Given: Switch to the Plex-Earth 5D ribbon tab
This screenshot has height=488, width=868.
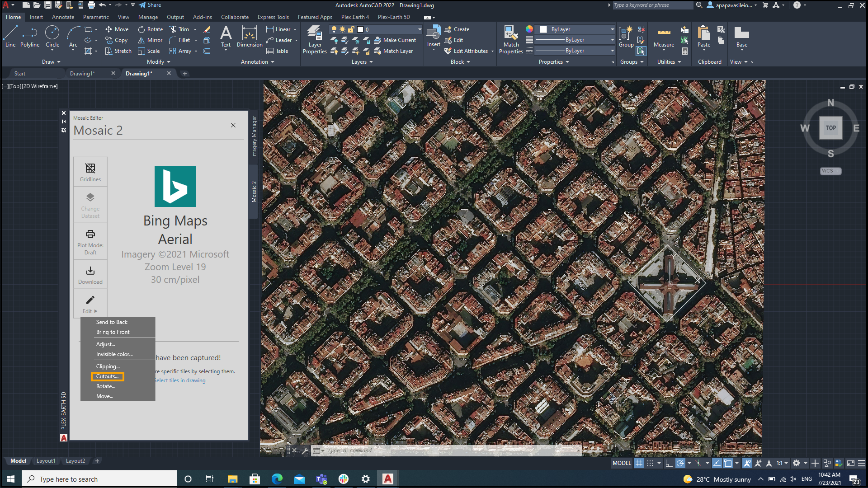Looking at the screenshot, I should coord(394,17).
